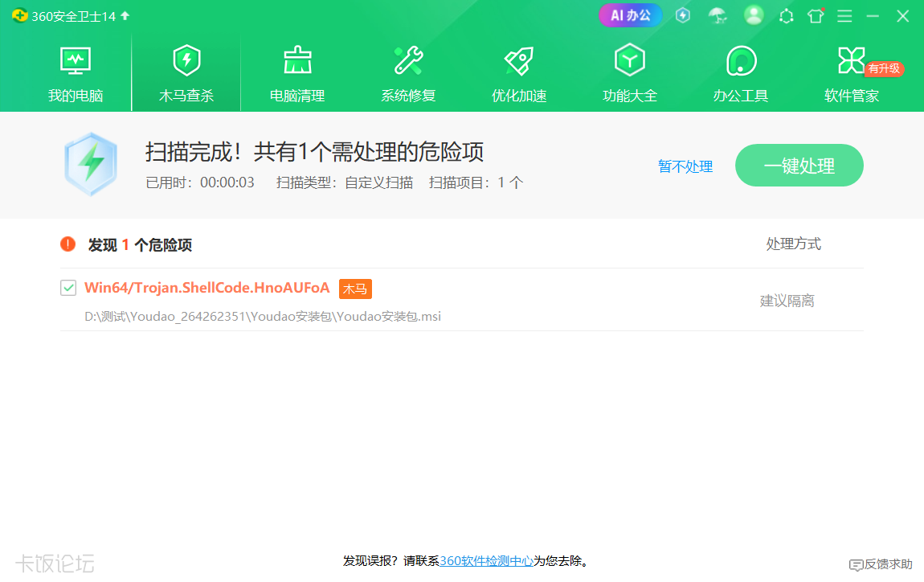Click the 反馈求助 button
This screenshot has height=582, width=924.
pos(881,564)
